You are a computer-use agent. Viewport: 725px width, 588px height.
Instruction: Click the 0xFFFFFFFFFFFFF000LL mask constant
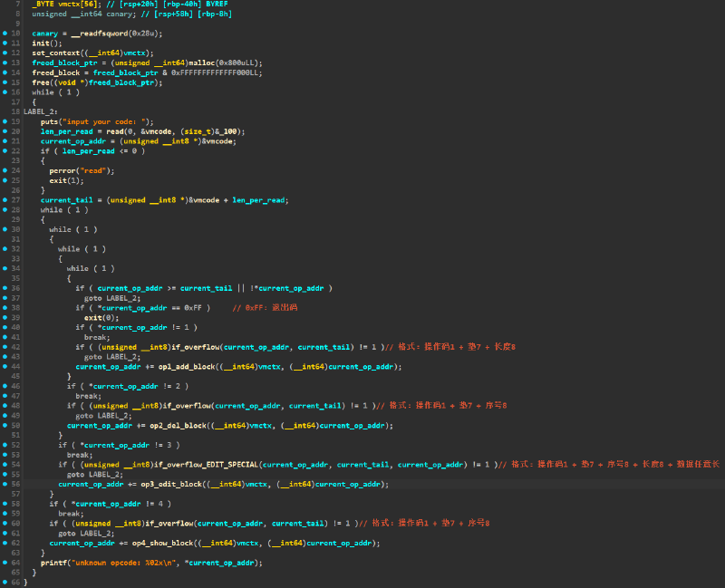217,72
